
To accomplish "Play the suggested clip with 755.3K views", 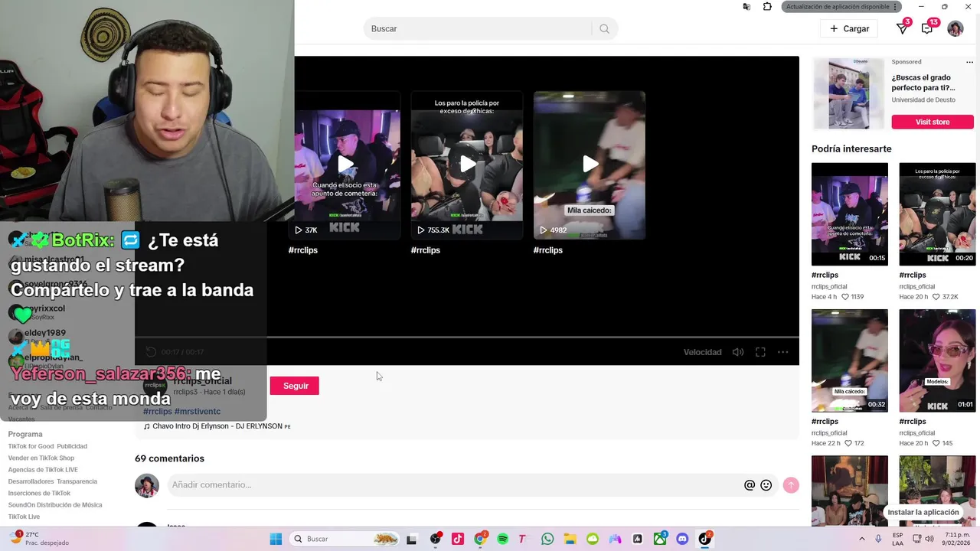I will click(467, 165).
